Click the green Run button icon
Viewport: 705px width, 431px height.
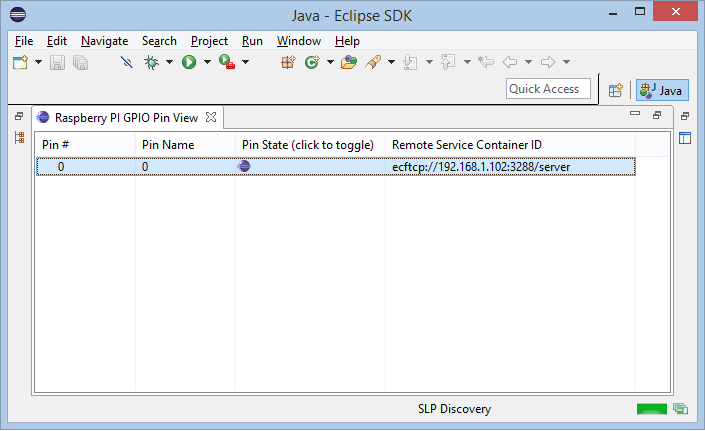pyautogui.click(x=189, y=62)
